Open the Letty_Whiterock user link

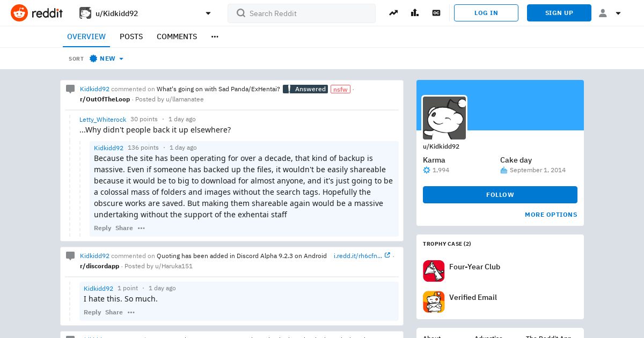[103, 119]
